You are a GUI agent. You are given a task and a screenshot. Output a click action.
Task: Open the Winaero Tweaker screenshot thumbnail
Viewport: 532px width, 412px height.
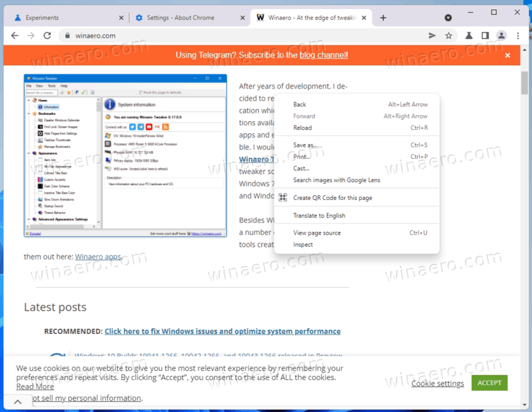(125, 155)
